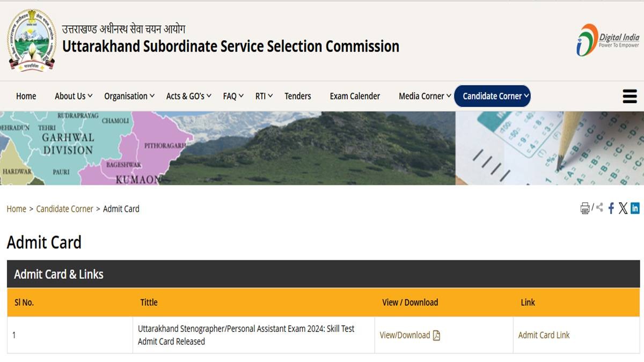Share the page on LinkedIn

point(635,208)
